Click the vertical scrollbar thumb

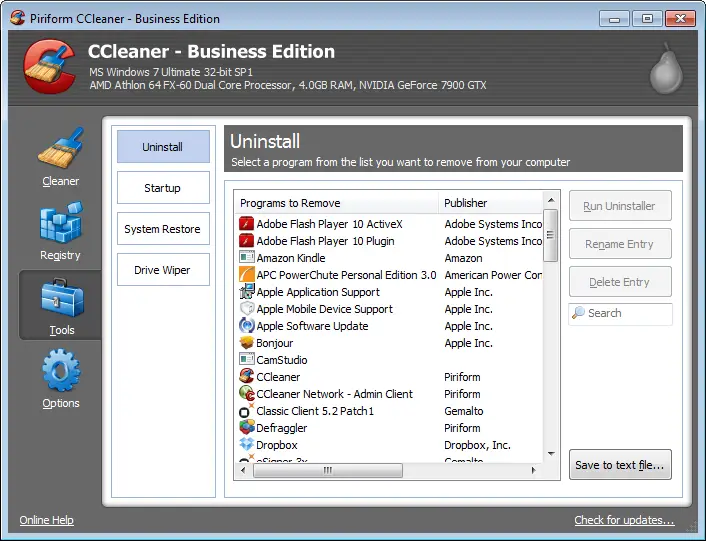pyautogui.click(x=550, y=235)
